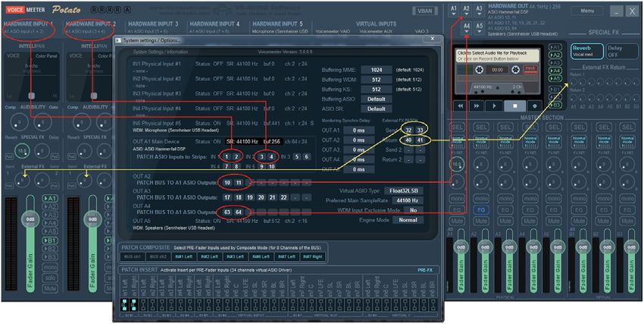This screenshot has height=324, width=644.
Task: Change Engine Mode from Normal
Action: (x=408, y=220)
